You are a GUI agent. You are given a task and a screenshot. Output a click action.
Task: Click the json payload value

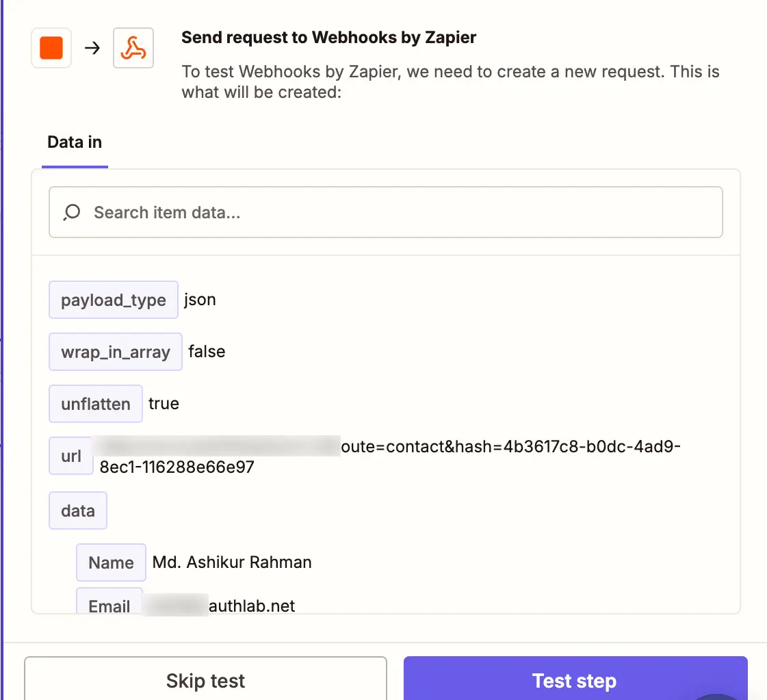(x=200, y=300)
